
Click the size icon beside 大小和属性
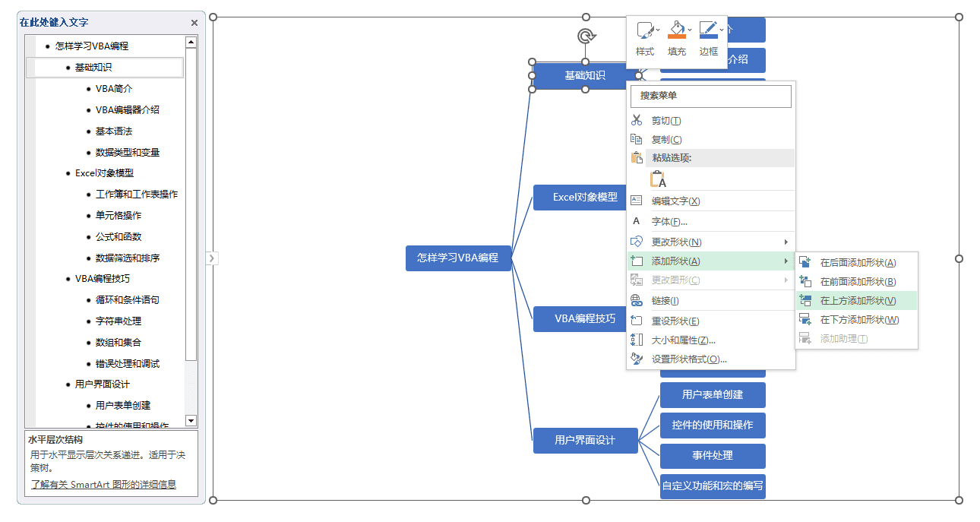point(637,340)
